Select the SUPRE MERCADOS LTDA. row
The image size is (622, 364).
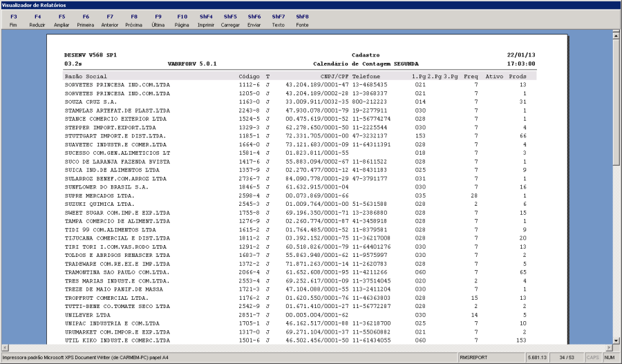point(296,196)
